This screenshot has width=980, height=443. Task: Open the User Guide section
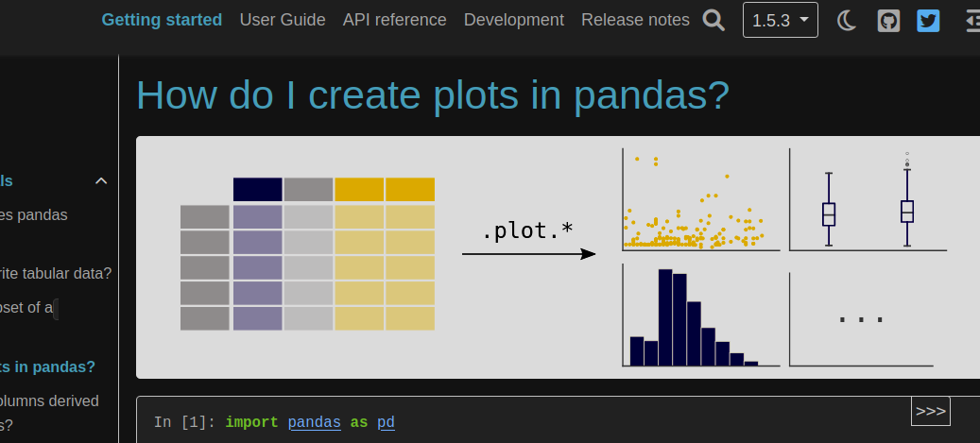(x=283, y=20)
